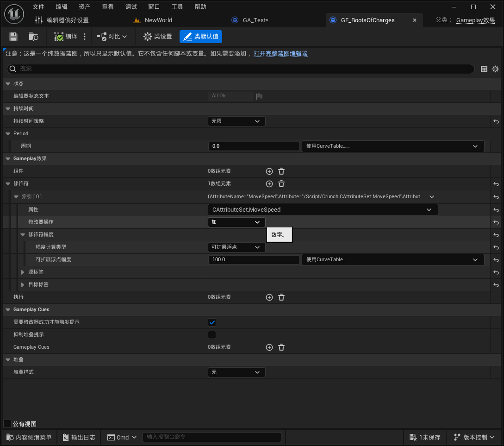Open the 资产 menu
Screen dimensions: 504x446
tap(85, 7)
